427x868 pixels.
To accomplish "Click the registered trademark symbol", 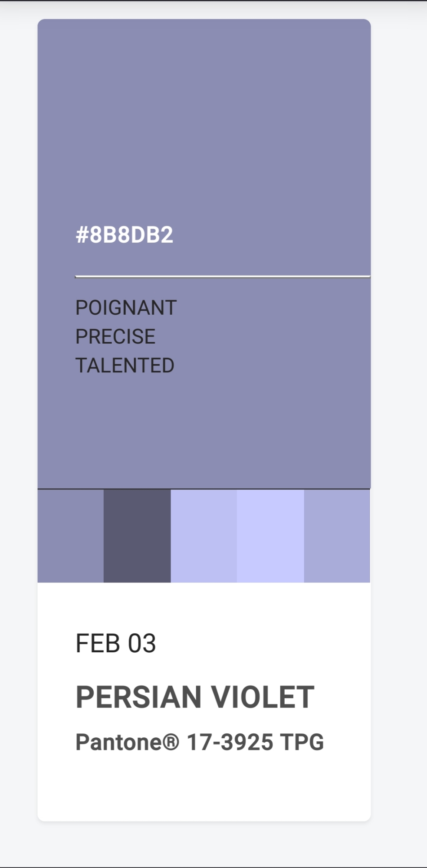I will point(171,741).
